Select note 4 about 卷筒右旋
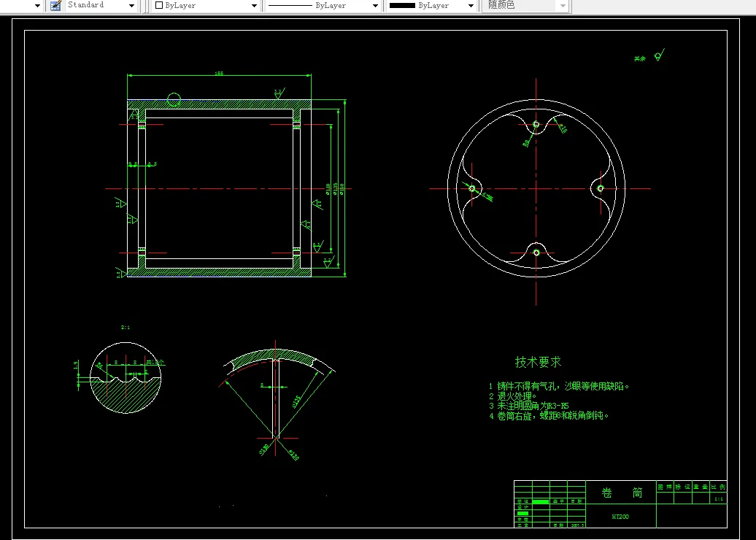Screen dimensions: 756x540 549,416
